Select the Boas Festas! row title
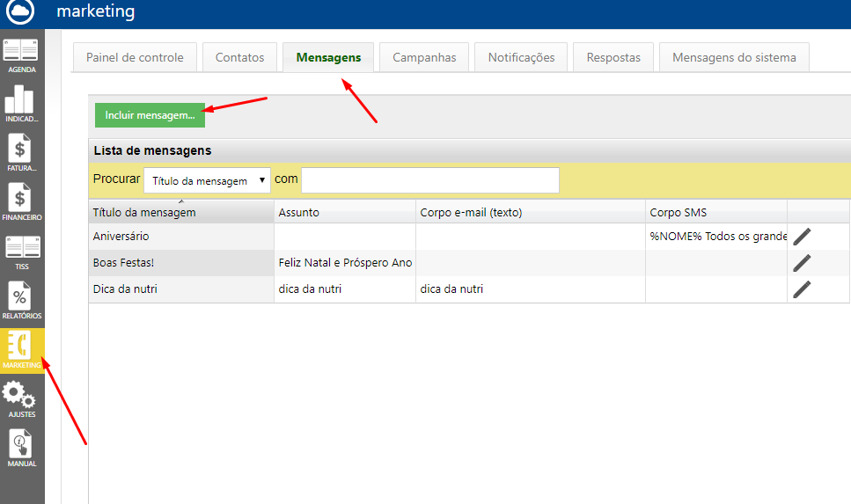Image resolution: width=851 pixels, height=504 pixels. (x=124, y=263)
